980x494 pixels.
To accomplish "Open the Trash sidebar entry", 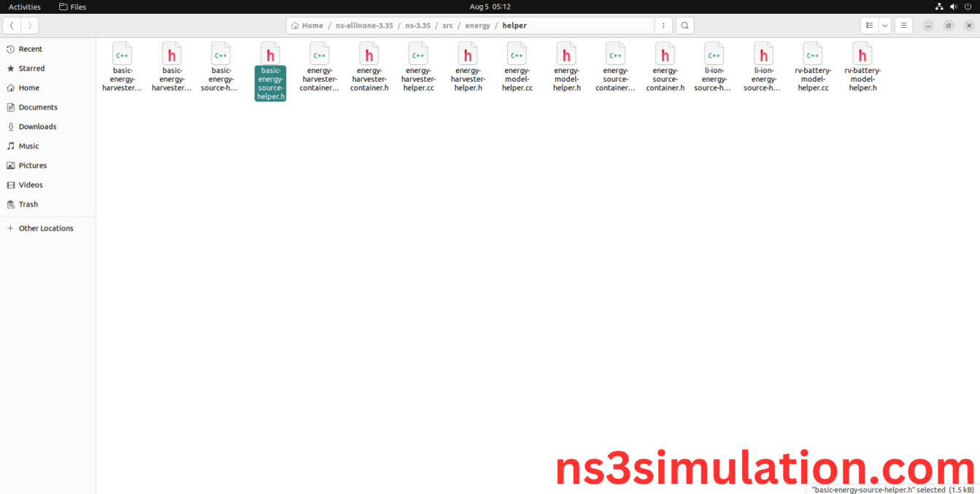I will pyautogui.click(x=28, y=204).
